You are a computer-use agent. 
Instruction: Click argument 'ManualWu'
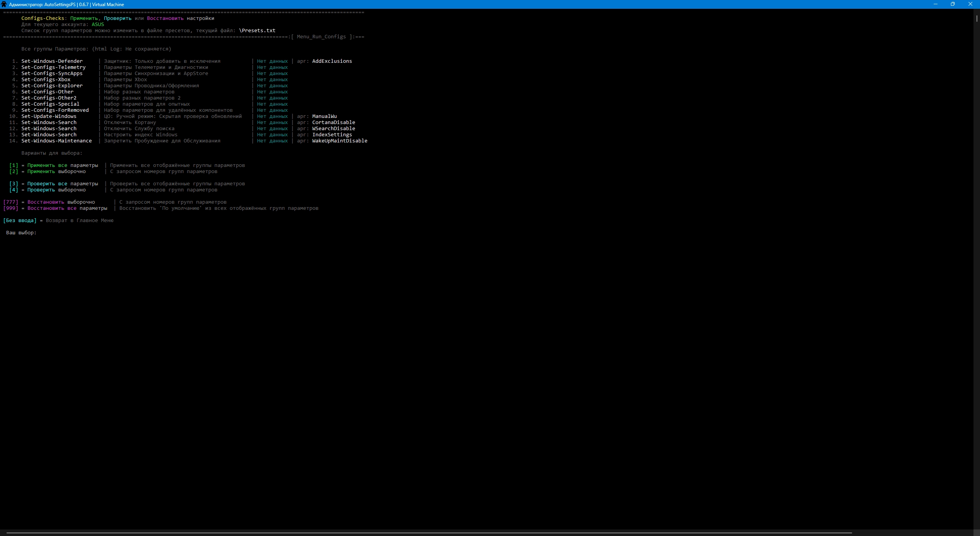click(325, 116)
